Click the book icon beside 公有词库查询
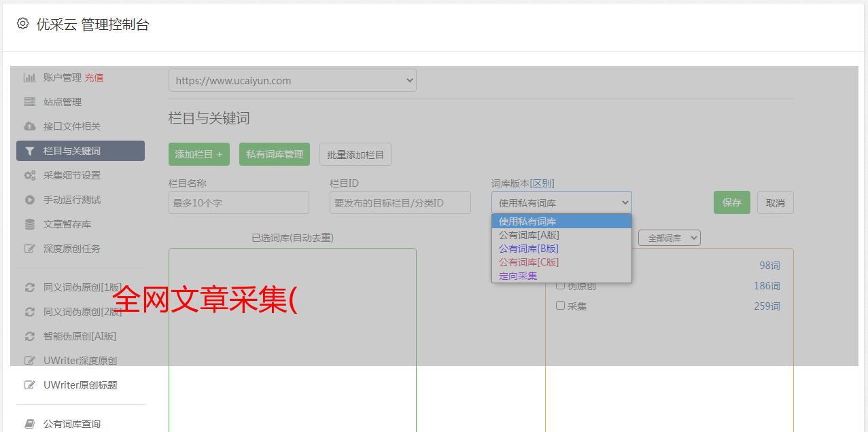 tap(30, 424)
